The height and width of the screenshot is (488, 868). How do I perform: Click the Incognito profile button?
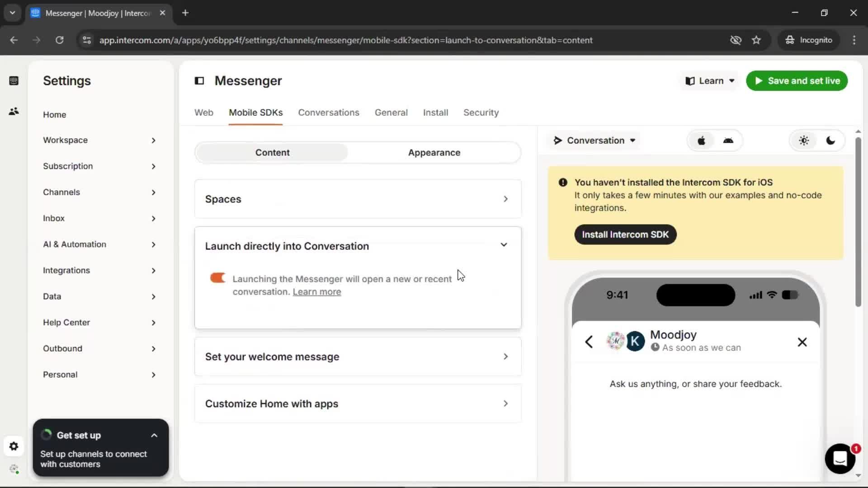(x=809, y=40)
